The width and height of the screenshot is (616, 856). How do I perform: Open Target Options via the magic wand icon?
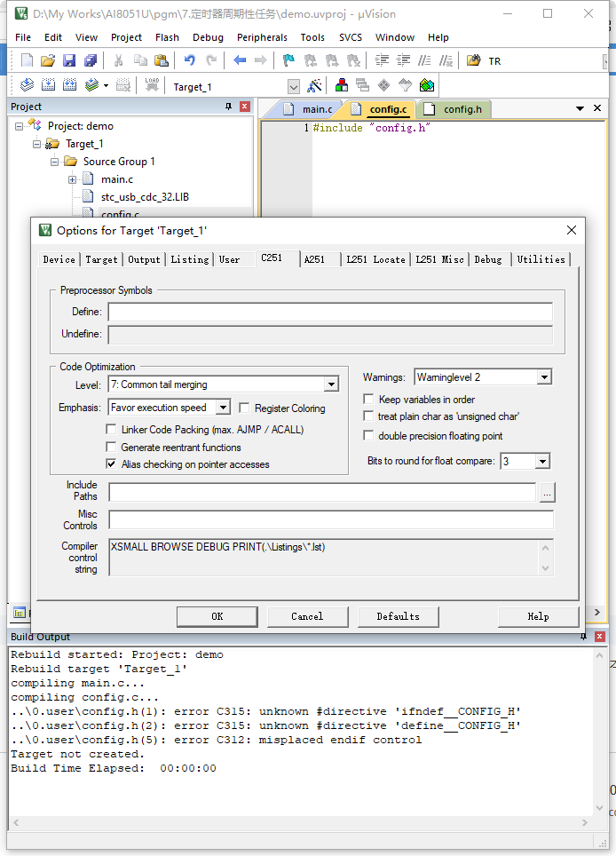[314, 86]
